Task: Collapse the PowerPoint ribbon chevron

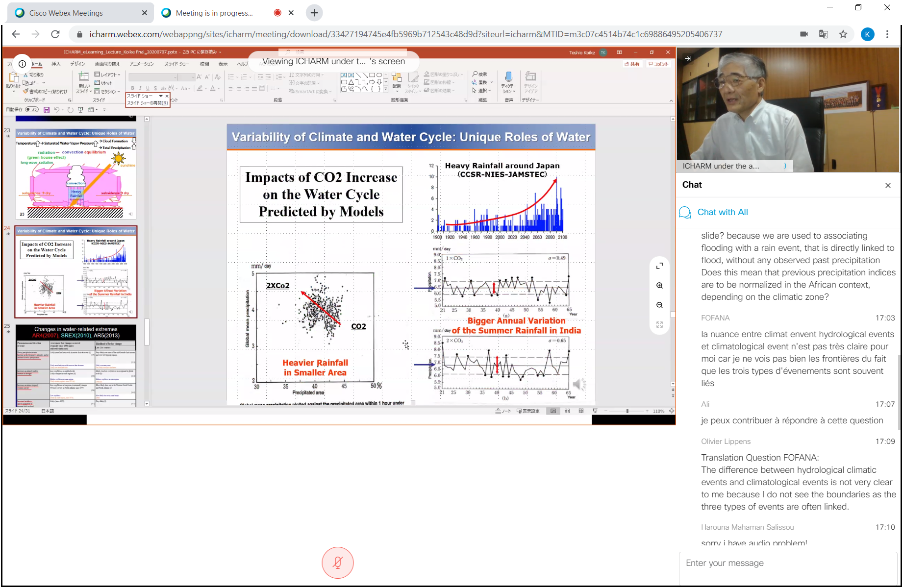Action: tap(671, 100)
